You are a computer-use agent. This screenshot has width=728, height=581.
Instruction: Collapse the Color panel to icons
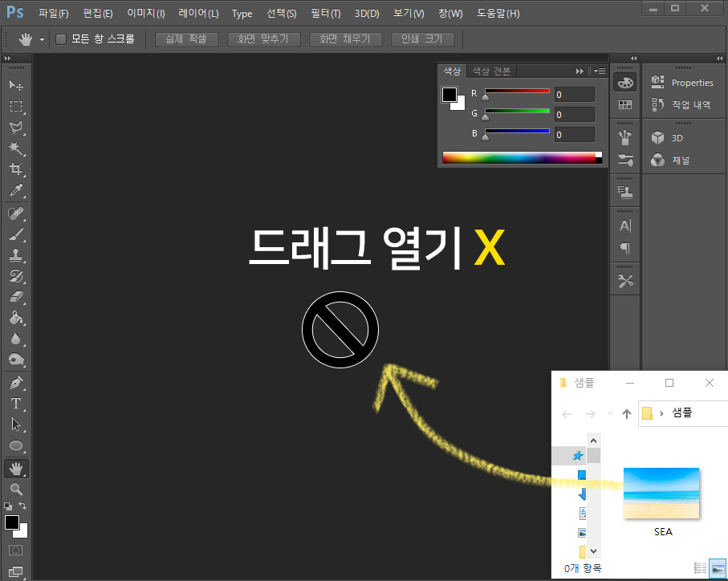580,71
